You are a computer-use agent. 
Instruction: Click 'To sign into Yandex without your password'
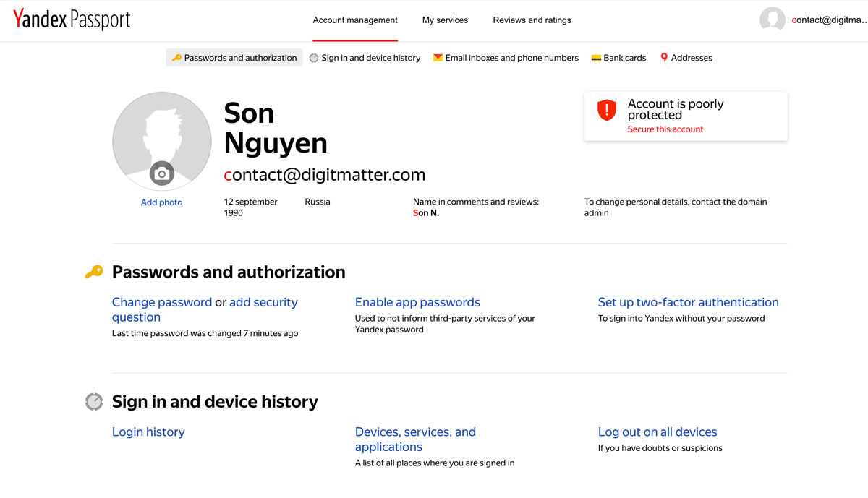click(681, 318)
